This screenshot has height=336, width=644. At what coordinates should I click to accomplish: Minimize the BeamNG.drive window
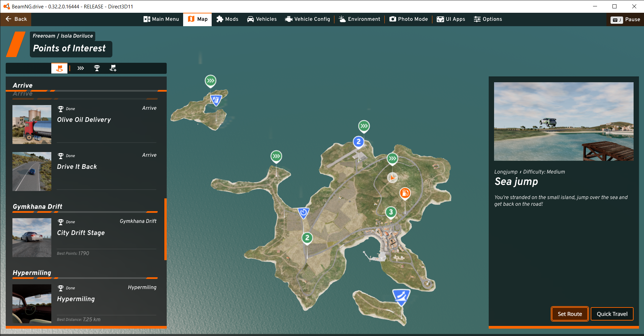[595, 6]
